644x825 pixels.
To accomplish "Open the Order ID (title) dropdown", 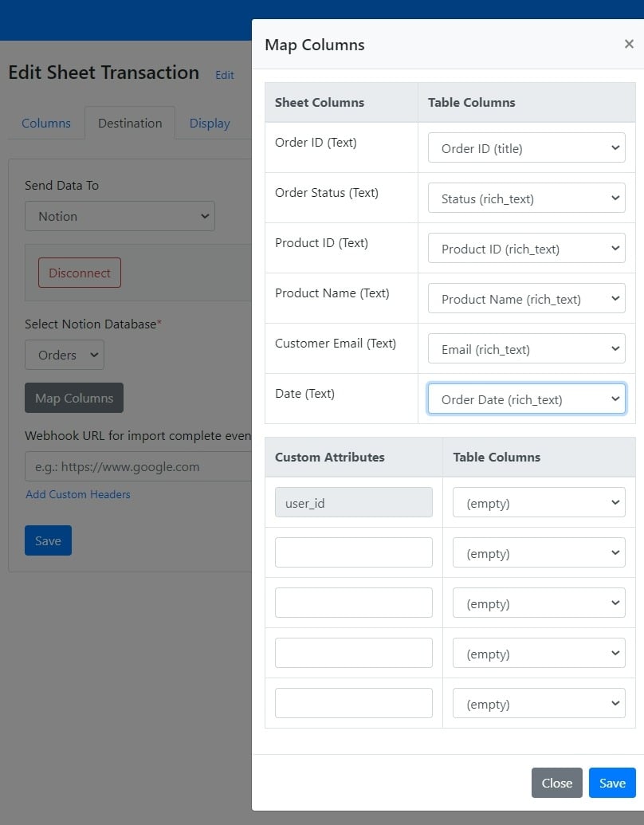I will tap(526, 147).
